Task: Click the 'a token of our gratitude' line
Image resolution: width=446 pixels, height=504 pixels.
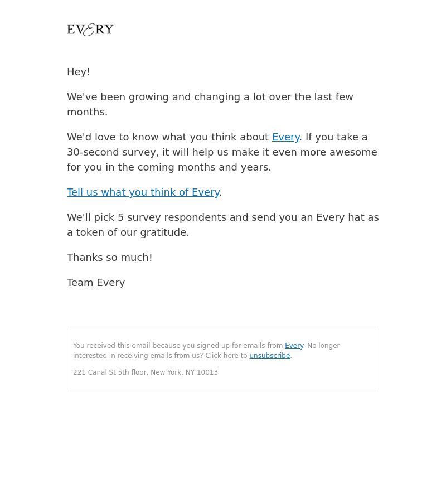Action: [128, 232]
